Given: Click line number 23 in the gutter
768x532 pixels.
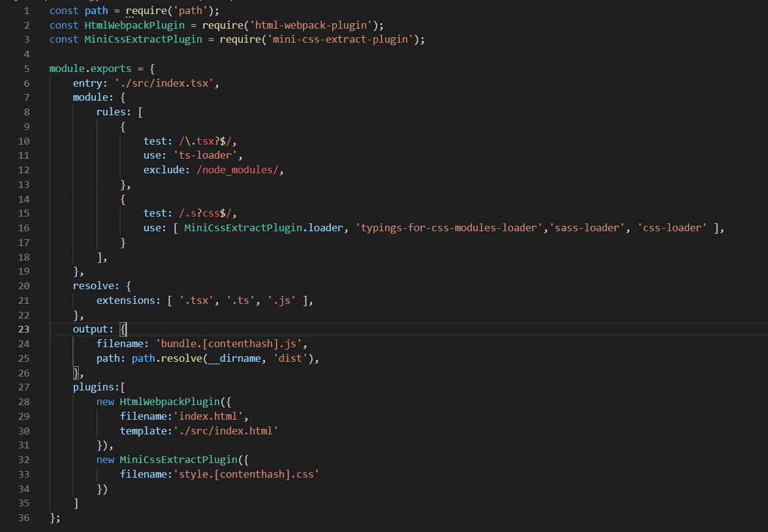Looking at the screenshot, I should click(24, 329).
